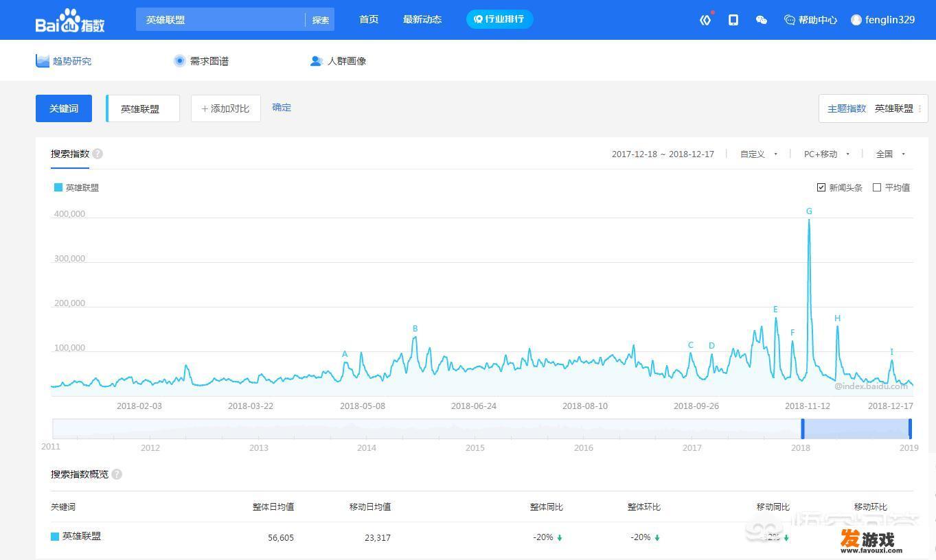936x560 pixels.
Task: Click the 需求图谱 circle icon
Action: point(180,60)
